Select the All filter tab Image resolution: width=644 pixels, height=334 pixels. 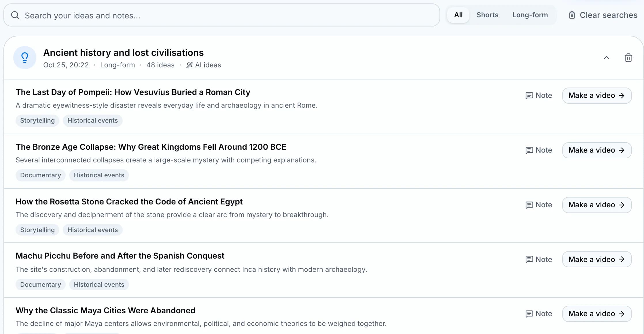click(x=458, y=15)
